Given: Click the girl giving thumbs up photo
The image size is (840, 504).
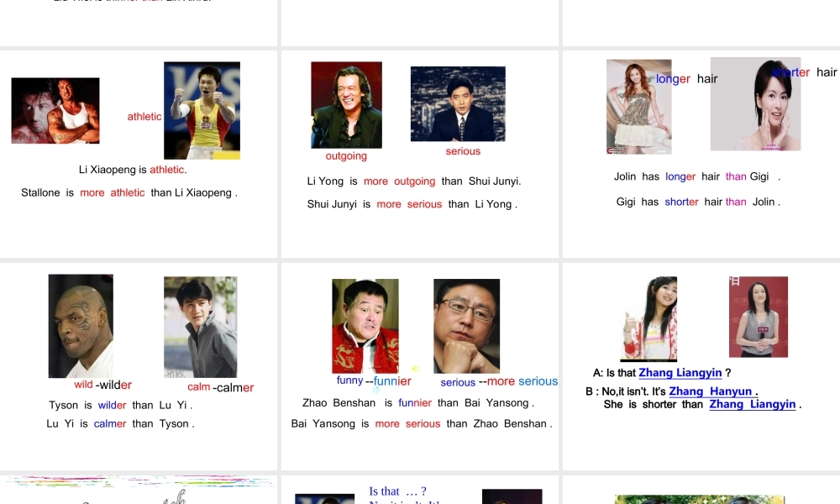Looking at the screenshot, I should point(648,319).
